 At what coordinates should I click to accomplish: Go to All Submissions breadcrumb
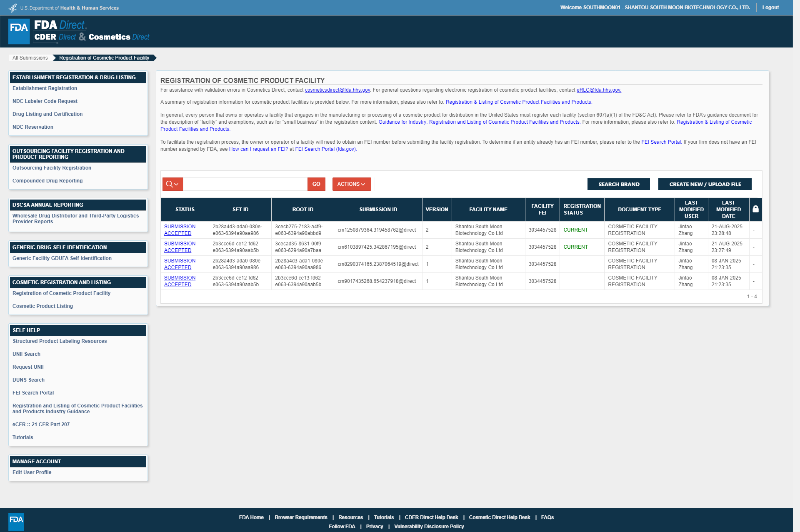30,58
